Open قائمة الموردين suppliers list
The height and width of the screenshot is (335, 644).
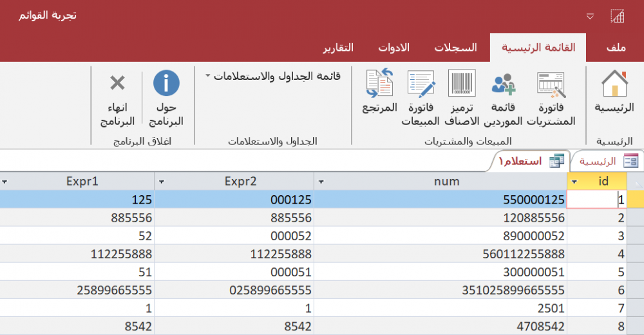502,86
